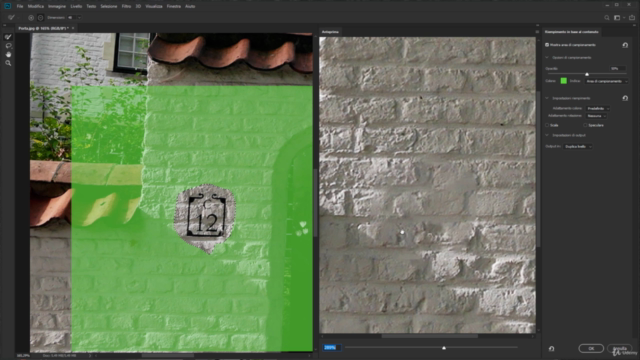Open the Immagine menu
The height and width of the screenshot is (360, 640).
tap(57, 7)
